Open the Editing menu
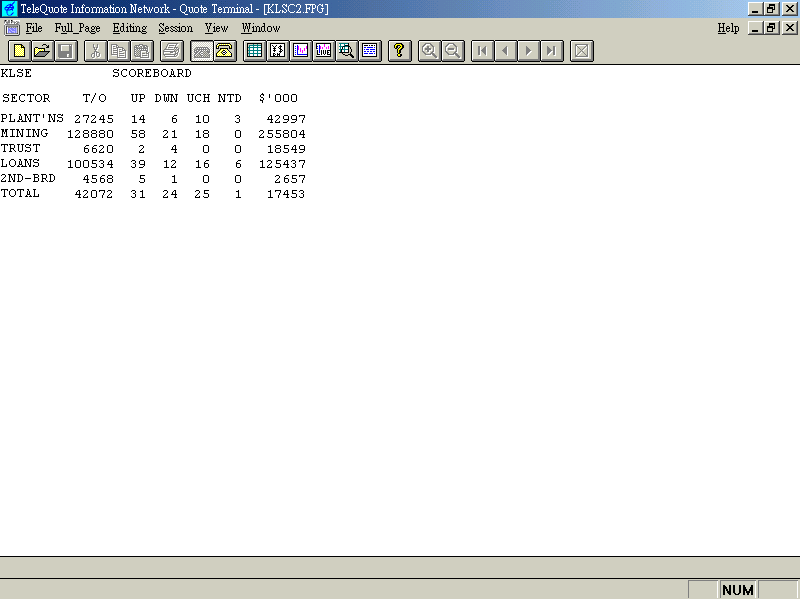 coord(130,28)
